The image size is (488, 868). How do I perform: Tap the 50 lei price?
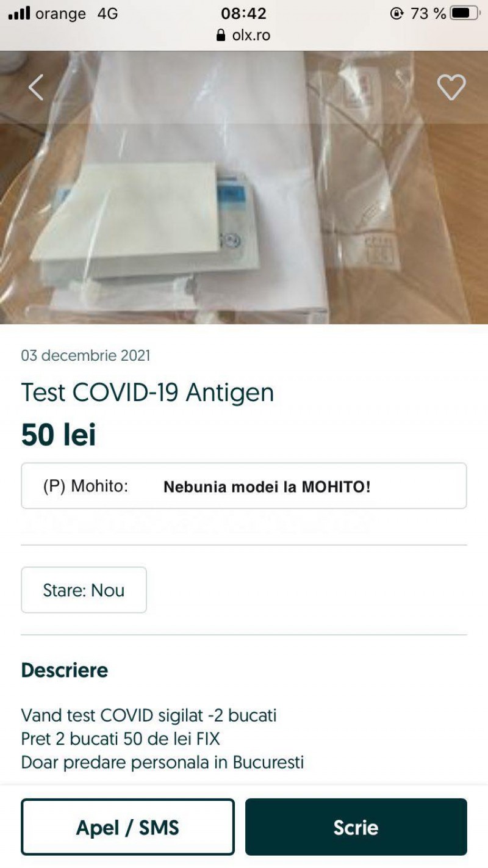pyautogui.click(x=59, y=435)
